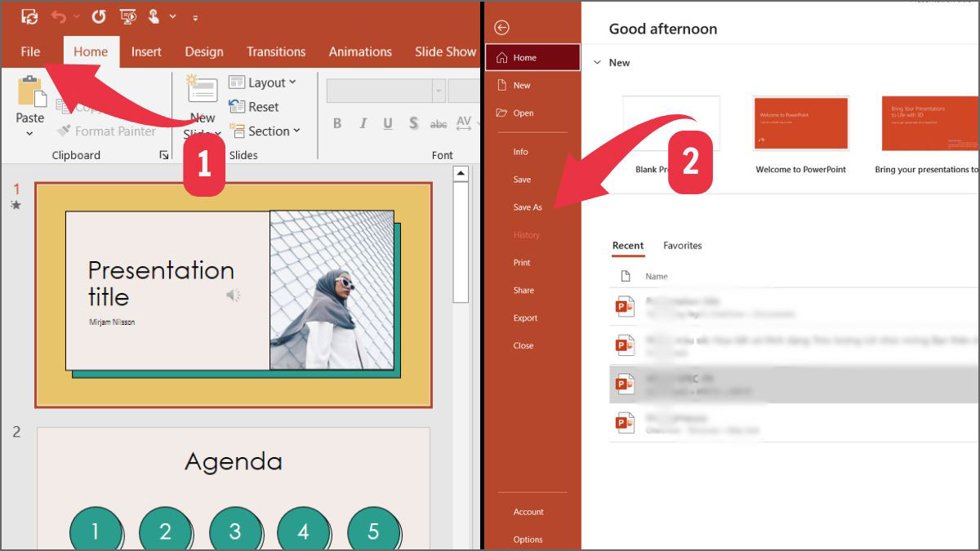Toggle strikethrough formatting
Image resolution: width=980 pixels, height=551 pixels.
439,123
